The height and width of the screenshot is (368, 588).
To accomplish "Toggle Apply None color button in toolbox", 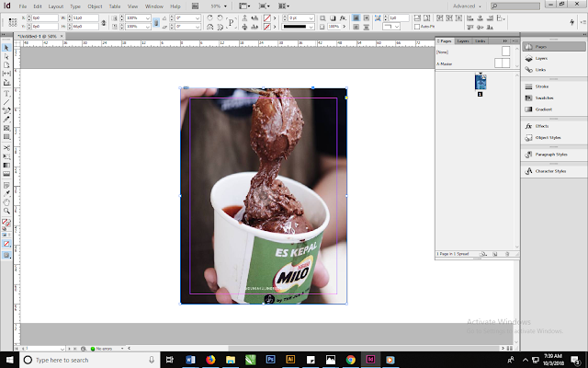I will 6,244.
